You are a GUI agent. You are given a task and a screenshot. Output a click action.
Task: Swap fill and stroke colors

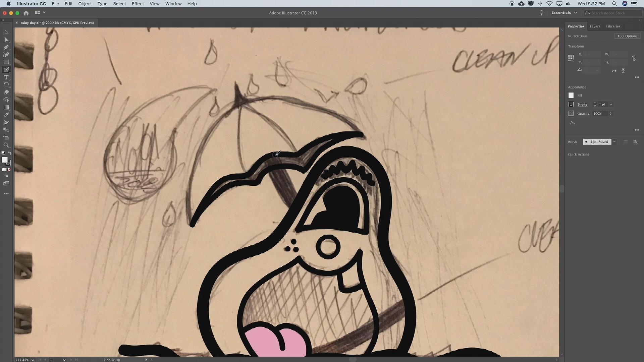pyautogui.click(x=10, y=153)
